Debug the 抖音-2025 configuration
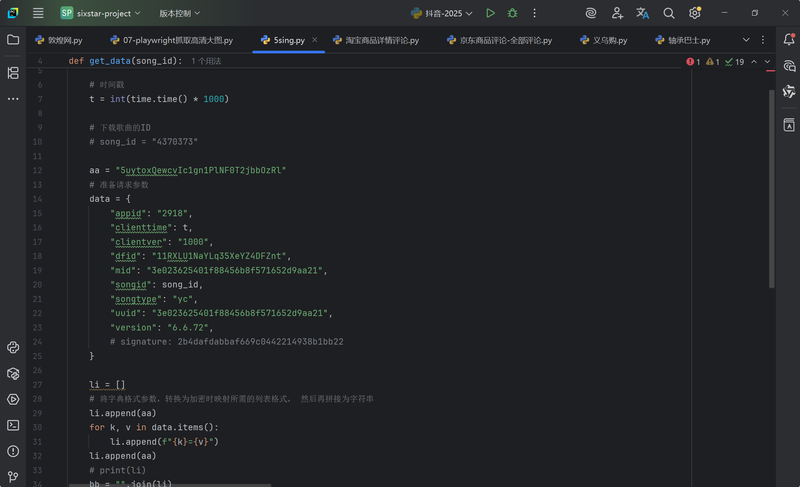Image resolution: width=800 pixels, height=487 pixels. (513, 13)
